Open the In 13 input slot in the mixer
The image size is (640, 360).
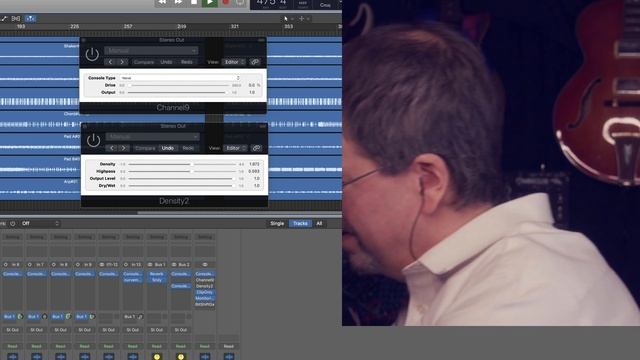[136, 265]
